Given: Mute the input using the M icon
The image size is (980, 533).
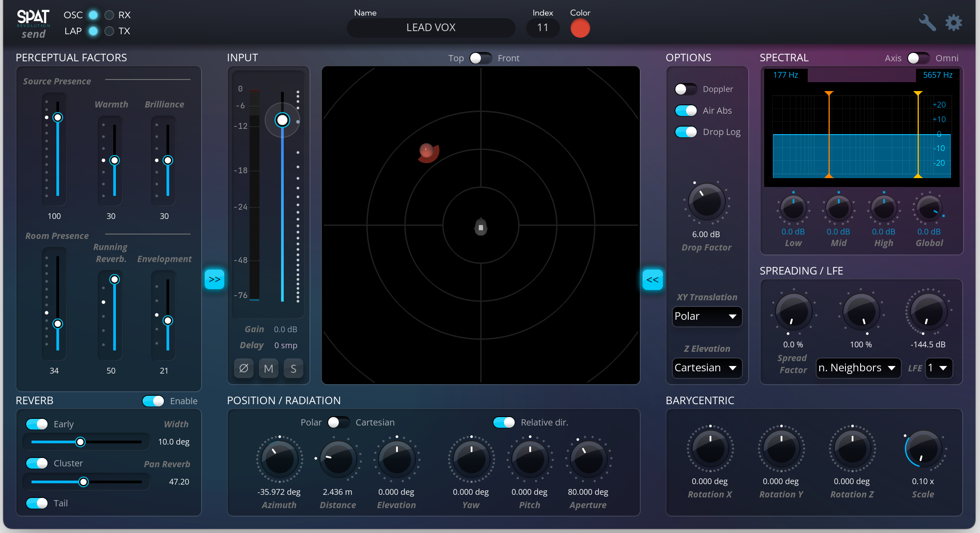Looking at the screenshot, I should pos(268,368).
